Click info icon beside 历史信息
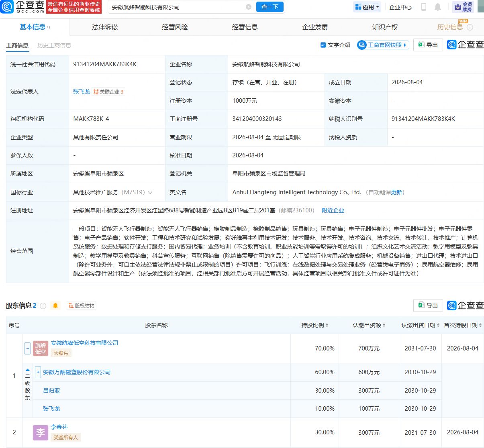Viewport: 484px width, 448px height. (x=470, y=27)
